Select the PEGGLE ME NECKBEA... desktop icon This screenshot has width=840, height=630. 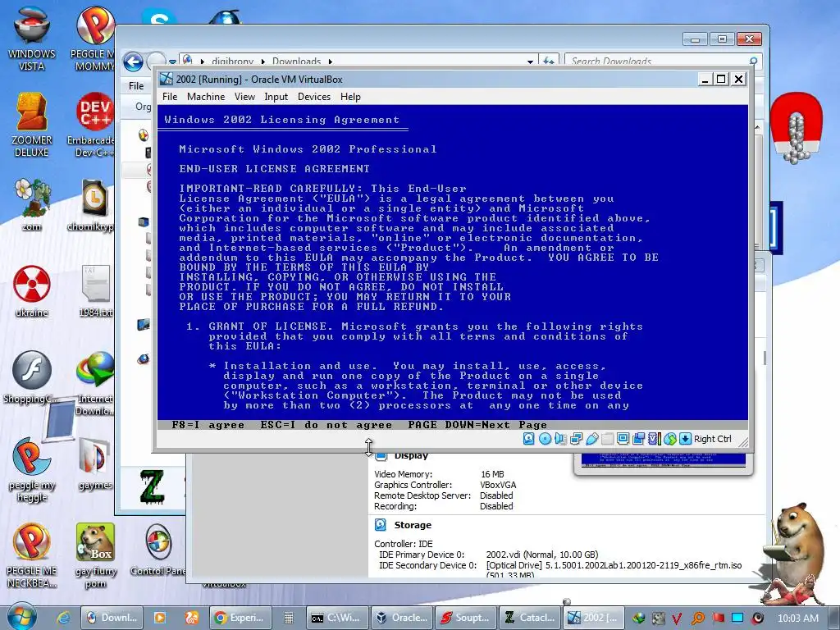32,556
